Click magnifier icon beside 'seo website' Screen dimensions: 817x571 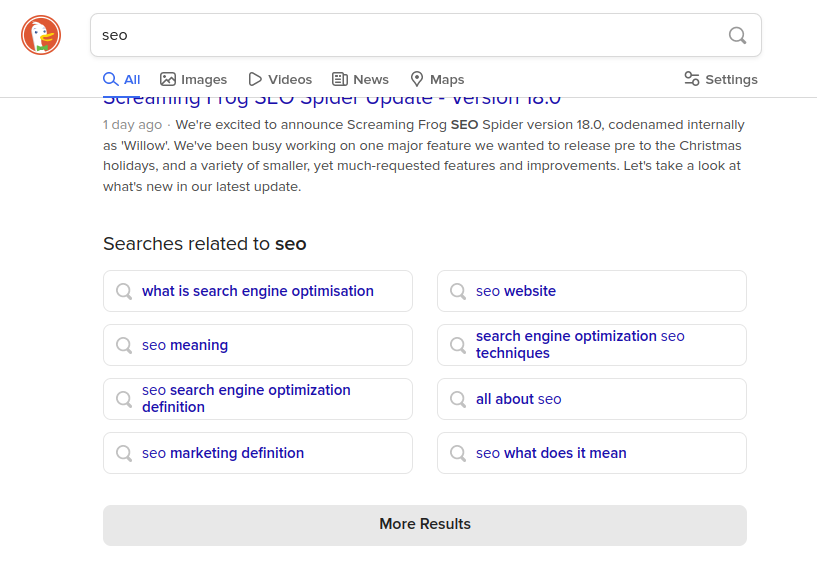[x=458, y=291]
